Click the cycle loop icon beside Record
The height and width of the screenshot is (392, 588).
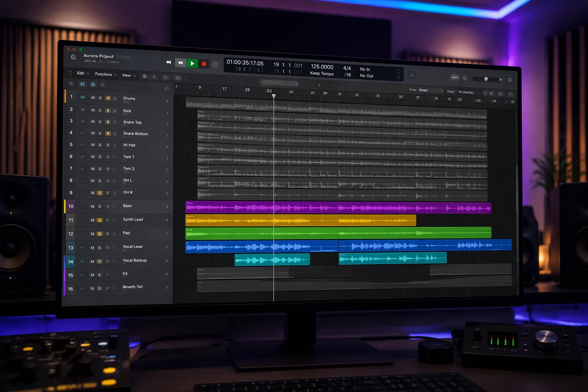click(216, 64)
